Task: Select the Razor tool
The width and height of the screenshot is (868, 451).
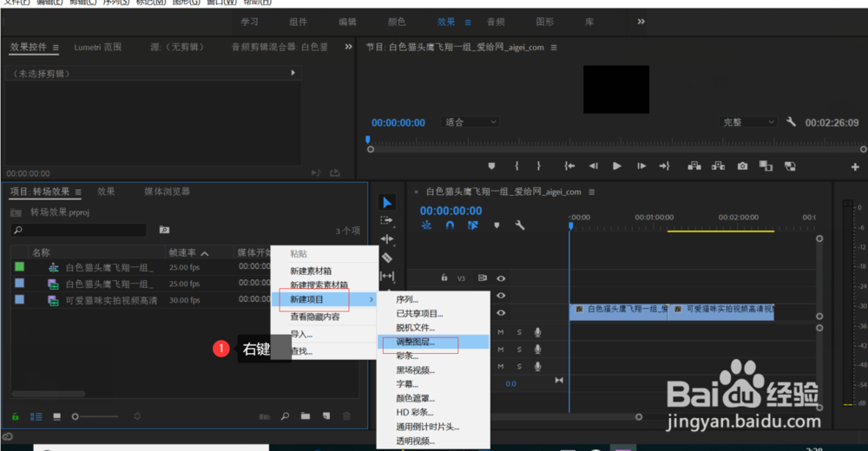Action: tap(387, 258)
